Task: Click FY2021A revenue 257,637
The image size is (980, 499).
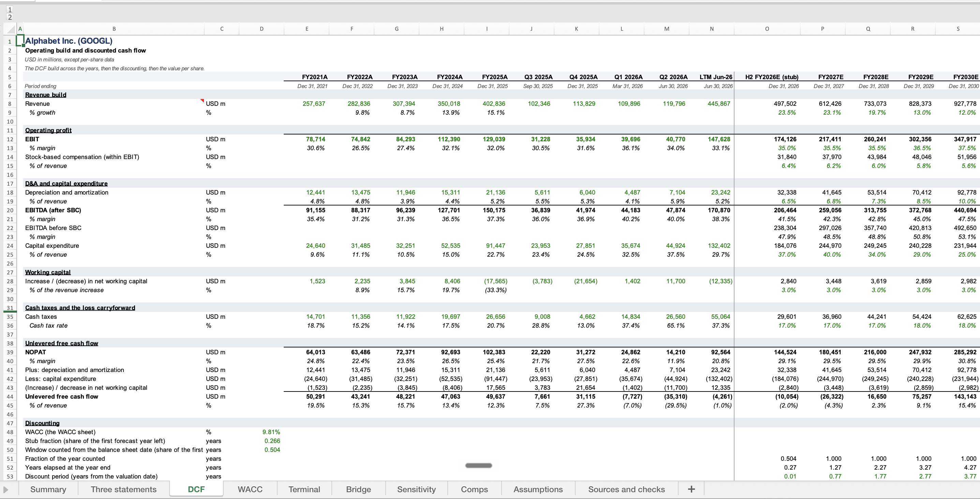Action: tap(314, 104)
